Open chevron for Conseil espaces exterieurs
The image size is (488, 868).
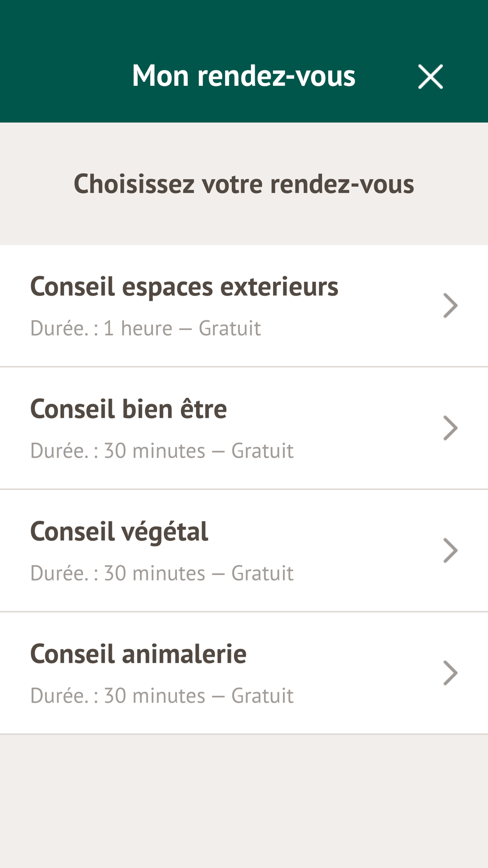click(450, 305)
